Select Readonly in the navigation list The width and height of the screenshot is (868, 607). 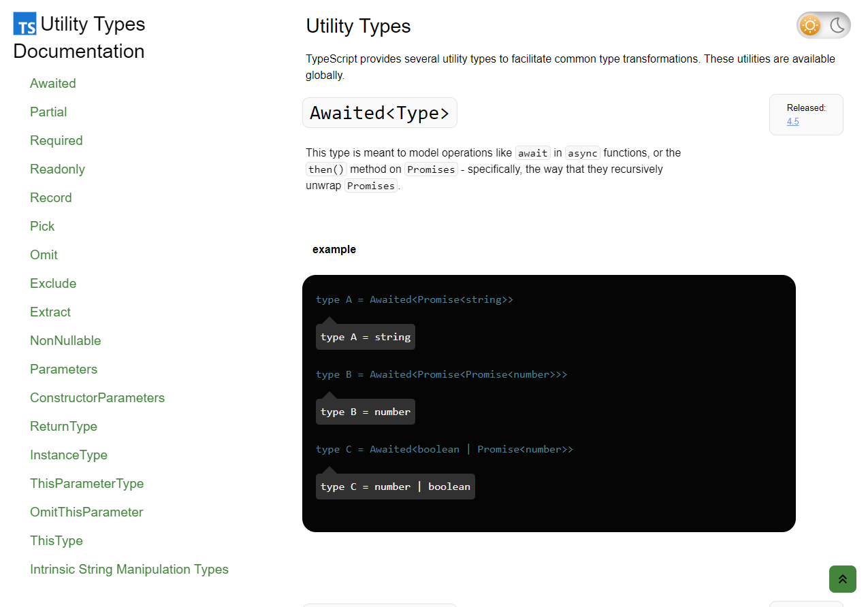click(x=57, y=169)
